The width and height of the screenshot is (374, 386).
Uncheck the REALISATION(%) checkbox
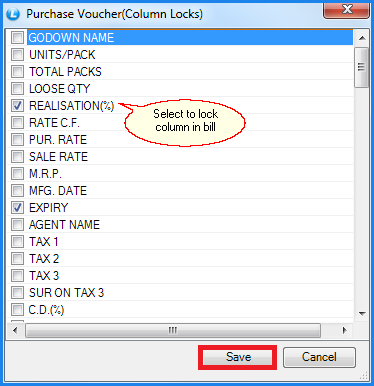point(17,106)
